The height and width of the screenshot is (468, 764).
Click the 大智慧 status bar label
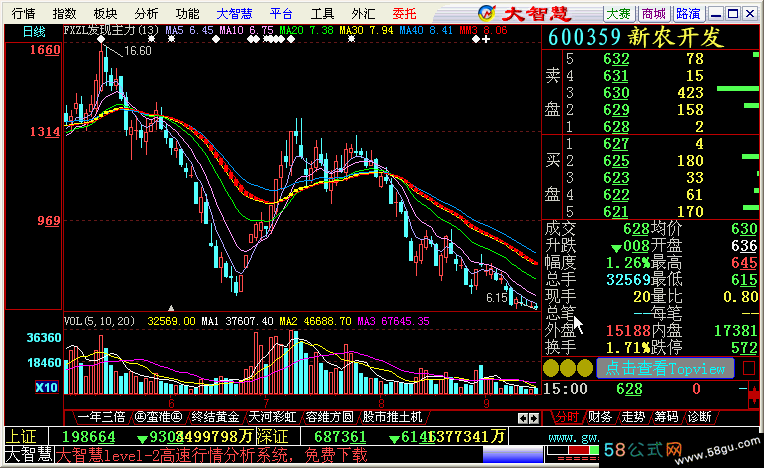tap(29, 455)
